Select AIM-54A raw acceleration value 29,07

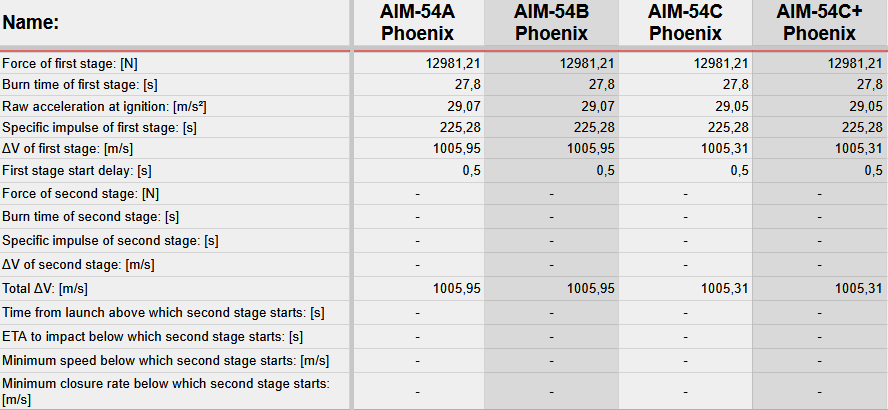[x=464, y=106]
